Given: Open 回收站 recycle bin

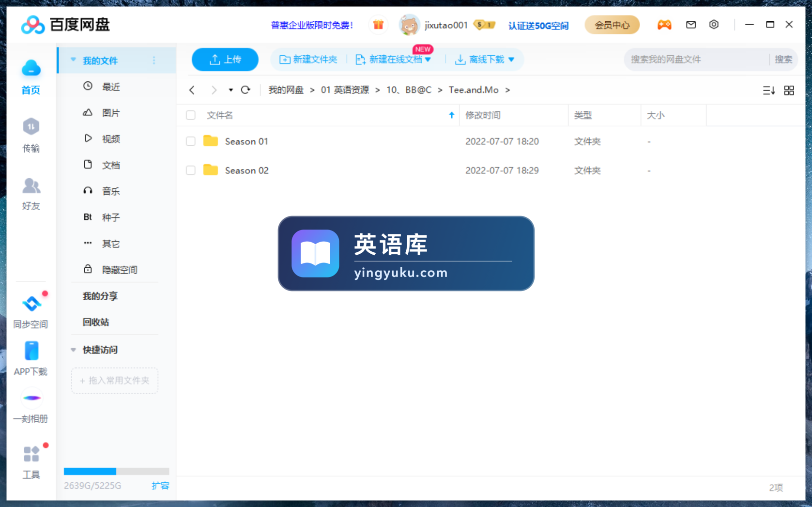Looking at the screenshot, I should pos(96,322).
